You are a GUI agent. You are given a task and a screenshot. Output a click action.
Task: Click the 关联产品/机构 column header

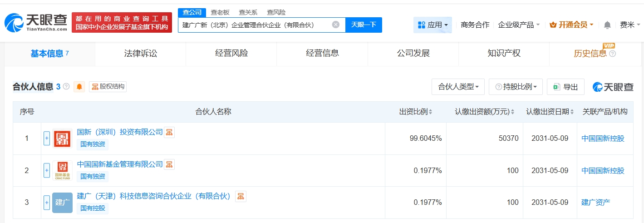[605, 112]
